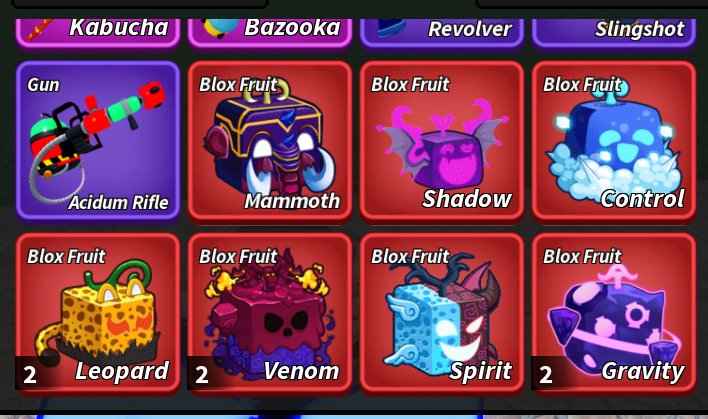This screenshot has width=708, height=419.
Task: Pick the Control Blox Fruit
Action: 614,141
